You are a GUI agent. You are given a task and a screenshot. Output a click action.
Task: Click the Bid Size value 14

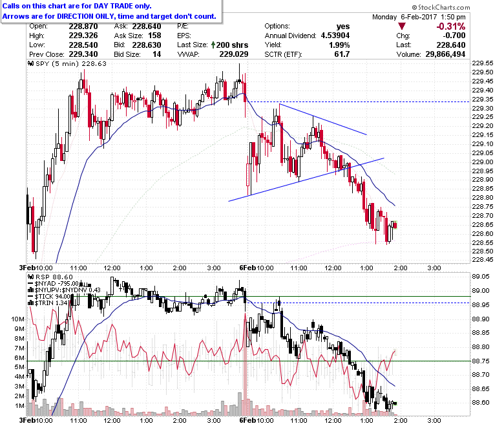[x=157, y=54]
